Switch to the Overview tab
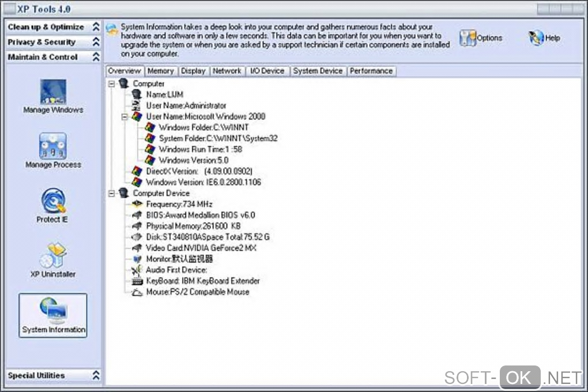This screenshot has width=588, height=392. (125, 71)
